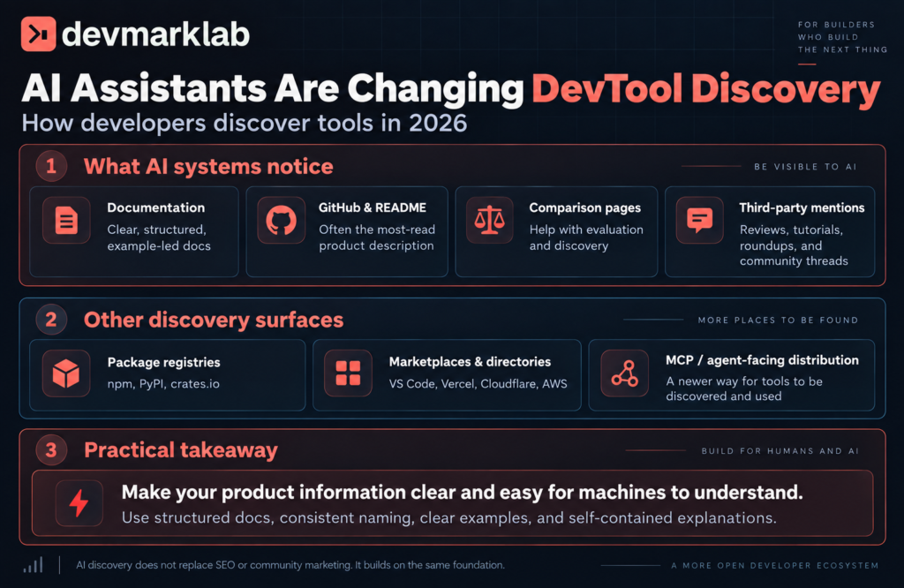Click 'Clear, structured, example-led docs' text
Screen dimensions: 904x588
[159, 237]
